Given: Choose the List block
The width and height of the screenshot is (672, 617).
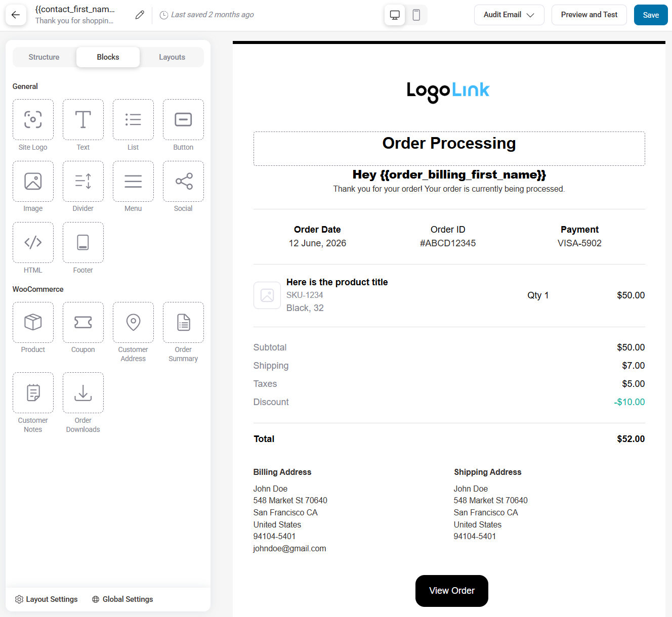Looking at the screenshot, I should click(133, 120).
